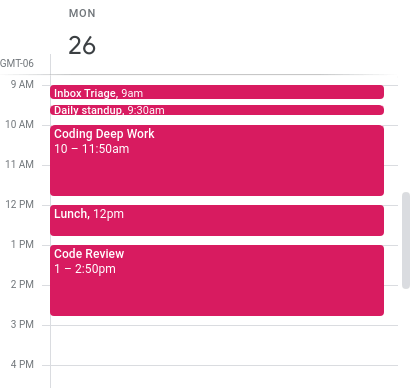Click the 1 PM time label
This screenshot has width=413, height=388.
click(x=22, y=244)
